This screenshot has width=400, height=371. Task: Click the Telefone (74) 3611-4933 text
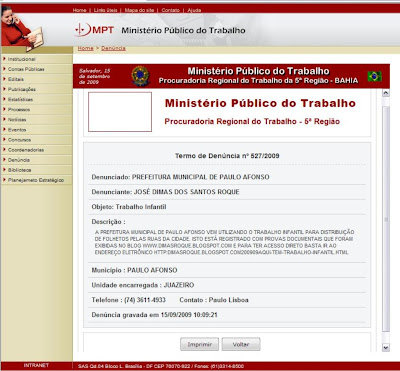click(129, 300)
